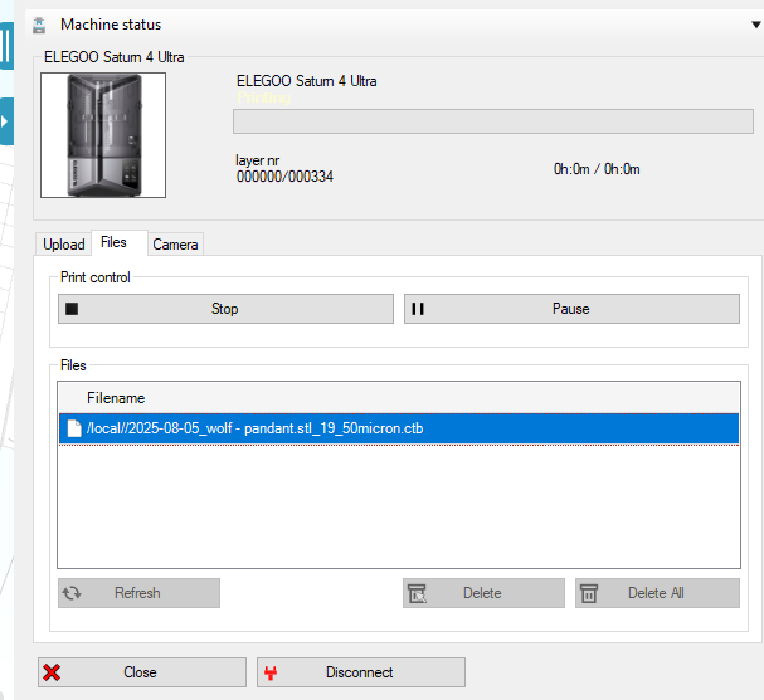Click the print progress bar
764x700 pixels.
(x=493, y=121)
